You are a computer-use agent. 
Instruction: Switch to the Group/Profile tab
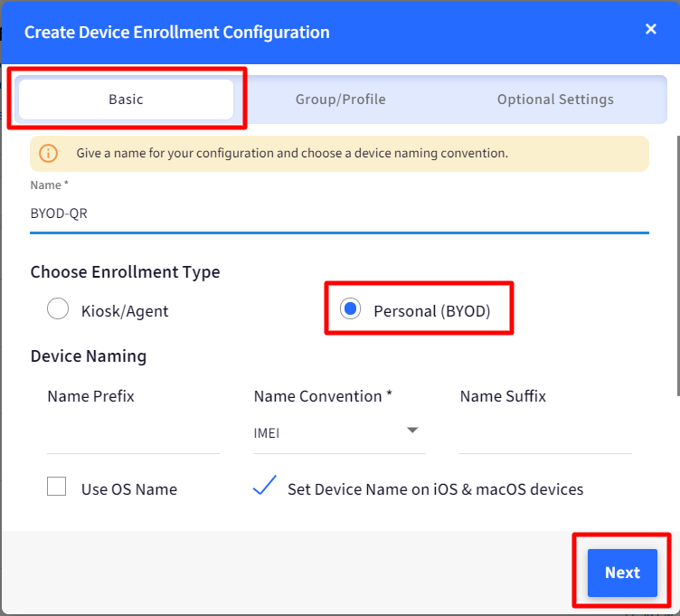[340, 100]
